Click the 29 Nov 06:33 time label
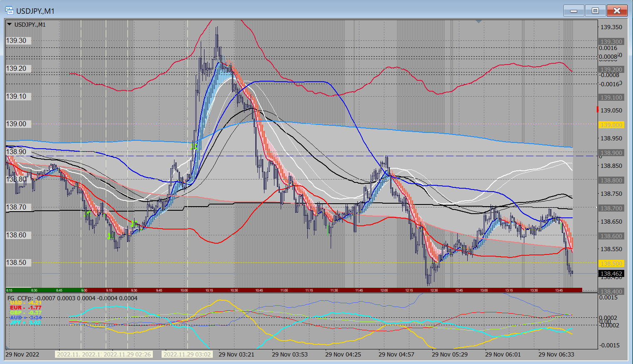633x364 pixels. pos(556,354)
